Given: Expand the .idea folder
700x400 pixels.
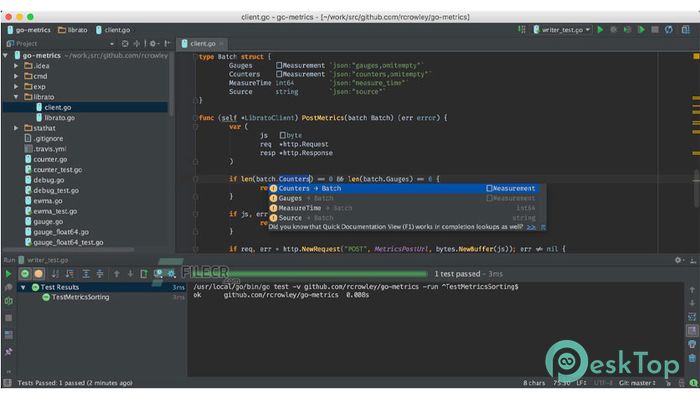Looking at the screenshot, I should pos(16,66).
